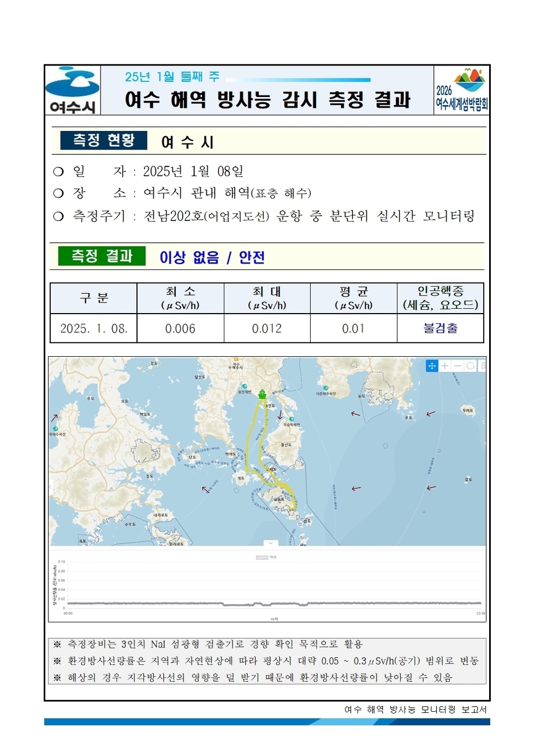Select the green ship marker on the route
Viewport: 535px width, 756px height.
point(262,394)
